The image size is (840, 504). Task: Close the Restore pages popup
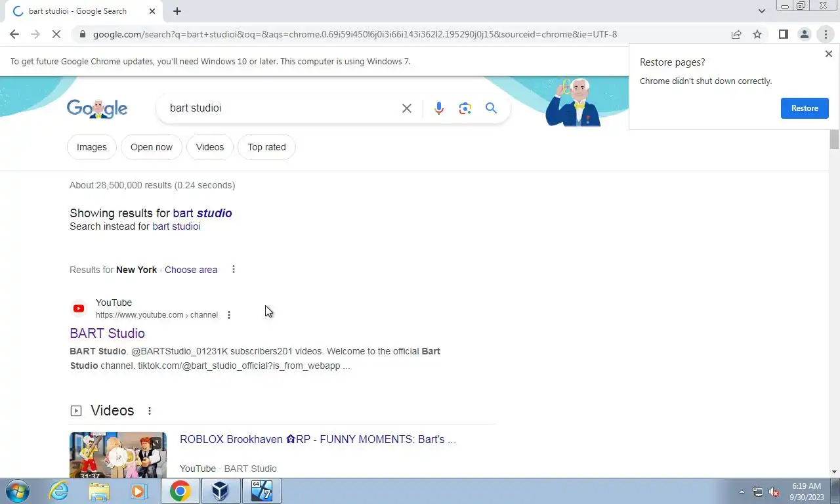[x=828, y=54]
